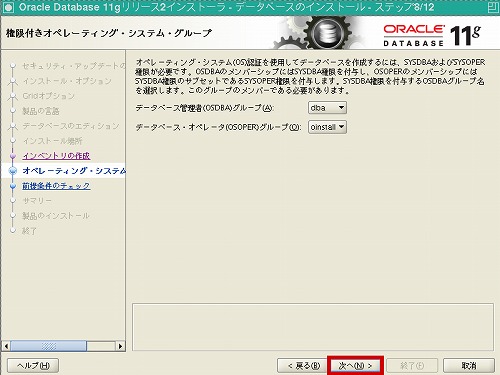Image resolution: width=500 pixels, height=375 pixels.
Task: Click the データベース管理者(OSDBA)グループ label
Action: pos(205,108)
